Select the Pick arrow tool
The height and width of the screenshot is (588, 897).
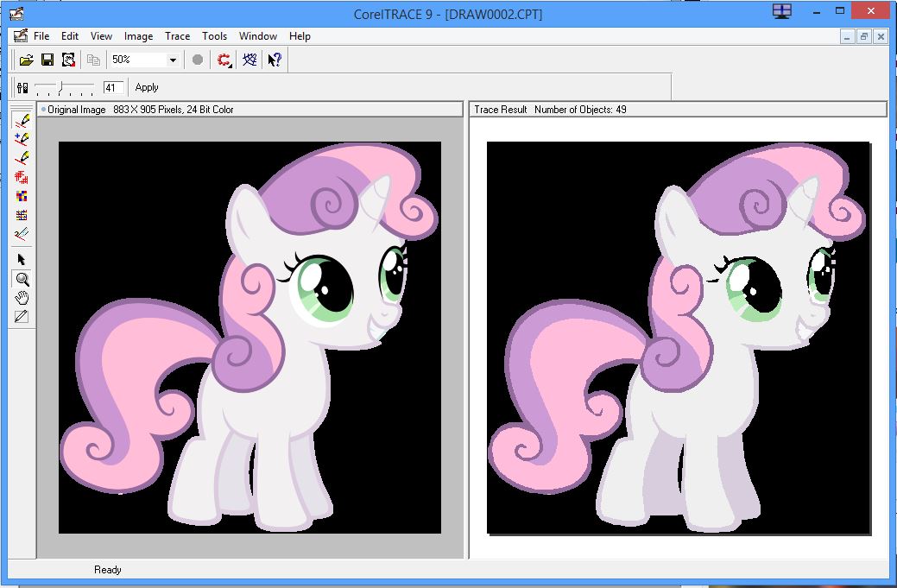coord(22,260)
